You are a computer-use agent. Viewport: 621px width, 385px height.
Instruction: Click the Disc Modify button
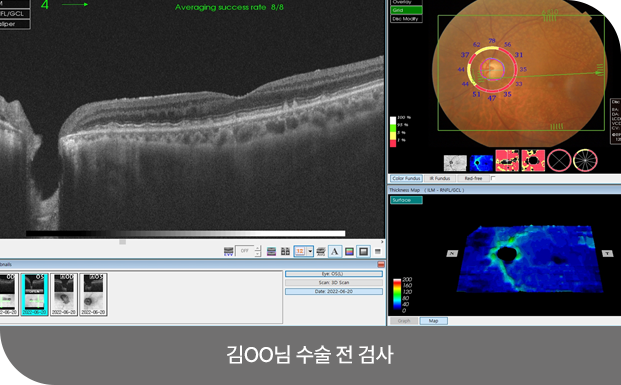(x=406, y=19)
